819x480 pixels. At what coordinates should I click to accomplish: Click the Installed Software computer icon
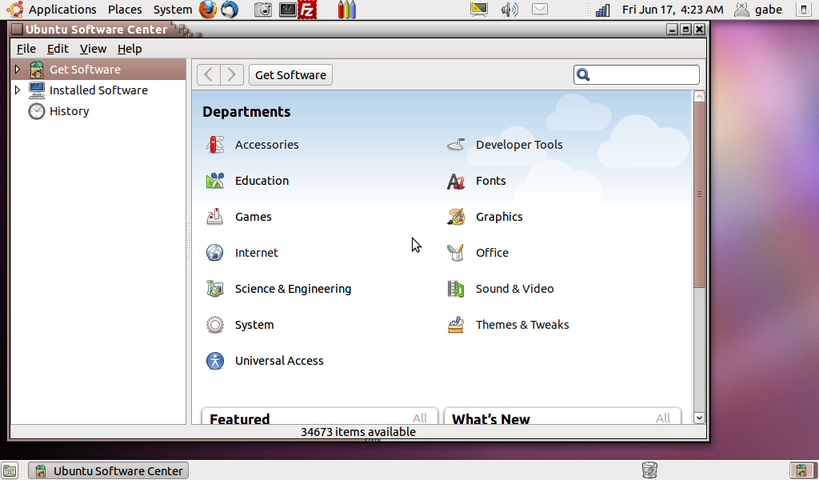[37, 90]
